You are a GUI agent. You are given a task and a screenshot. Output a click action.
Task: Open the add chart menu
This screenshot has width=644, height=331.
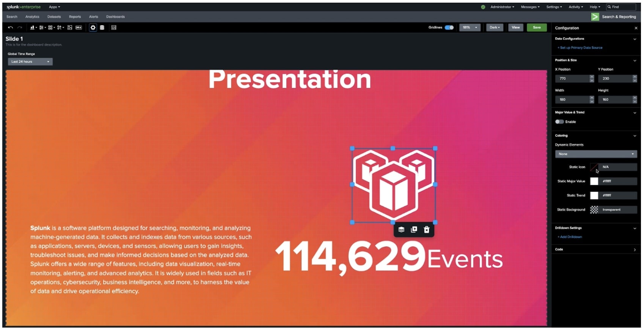[x=33, y=27]
